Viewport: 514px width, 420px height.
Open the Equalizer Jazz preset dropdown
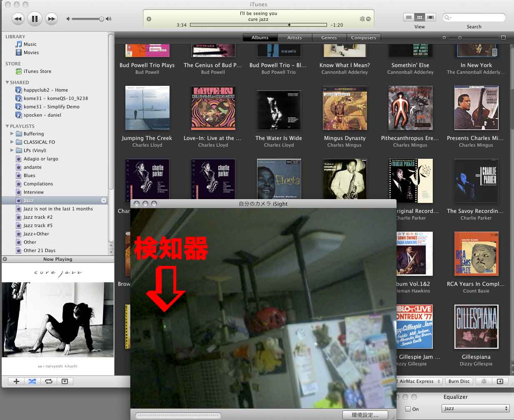476,408
